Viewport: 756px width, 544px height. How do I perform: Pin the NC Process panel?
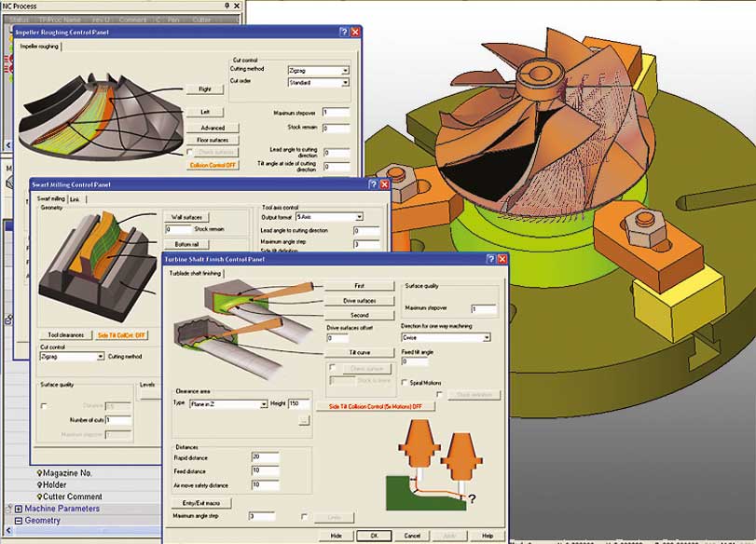tap(228, 6)
